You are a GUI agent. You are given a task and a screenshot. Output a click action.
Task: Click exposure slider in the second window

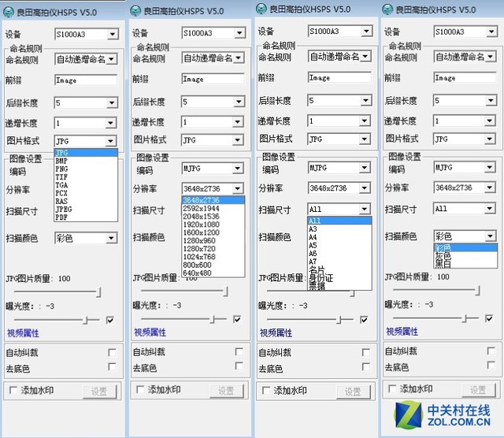[x=184, y=319]
